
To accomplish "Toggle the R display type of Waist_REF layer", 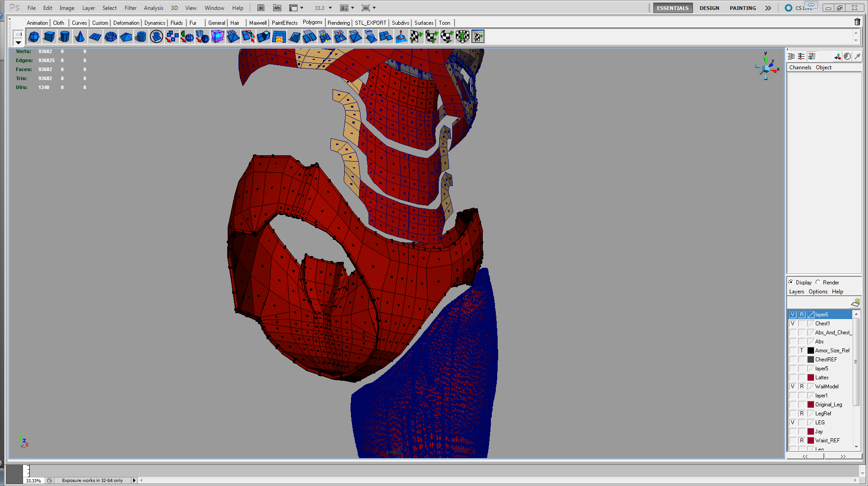I will (x=802, y=441).
